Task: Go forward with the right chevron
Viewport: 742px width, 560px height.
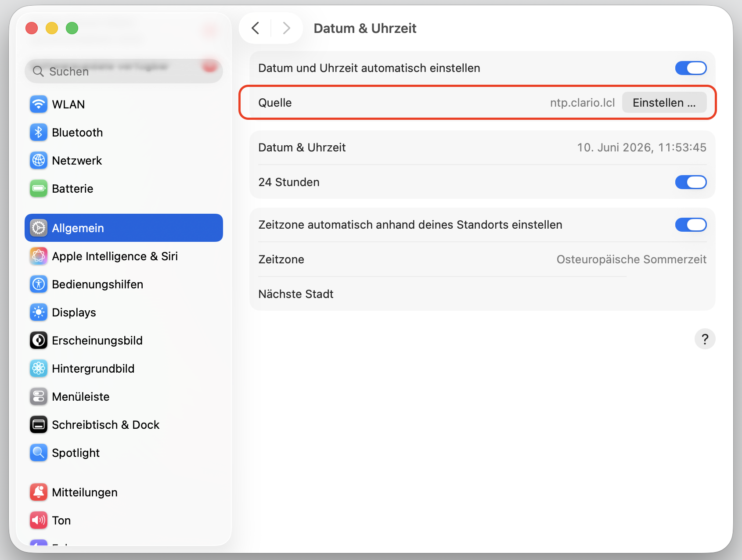Action: [287, 28]
